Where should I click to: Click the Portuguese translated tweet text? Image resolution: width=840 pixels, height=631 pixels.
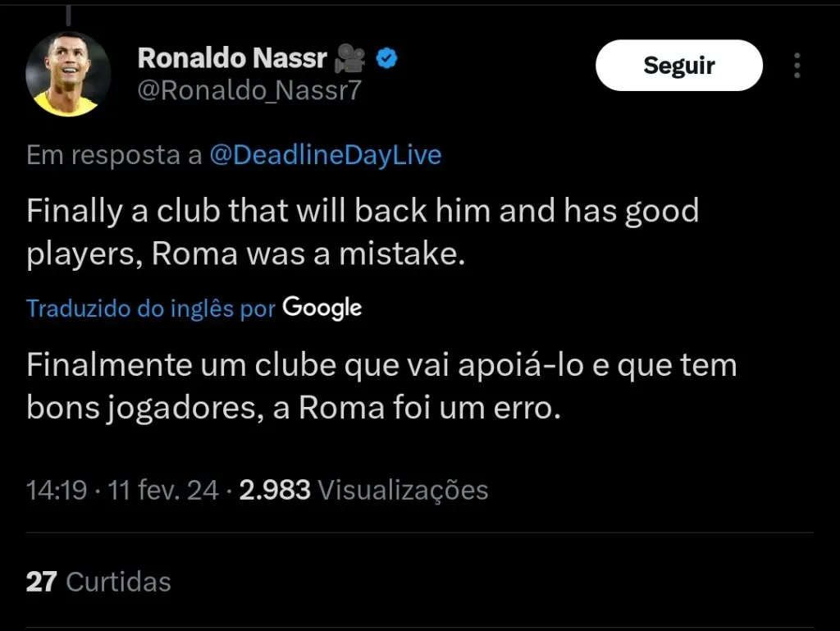point(381,386)
